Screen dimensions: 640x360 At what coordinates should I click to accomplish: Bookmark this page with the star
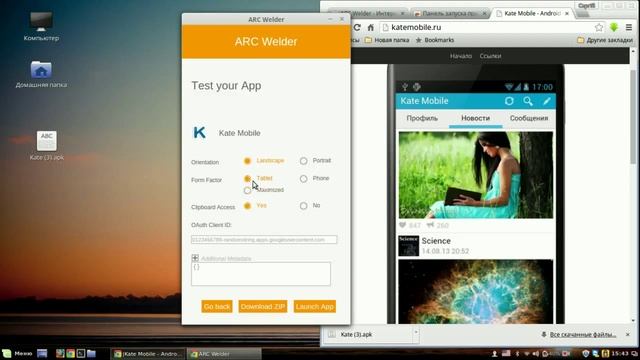pos(599,27)
